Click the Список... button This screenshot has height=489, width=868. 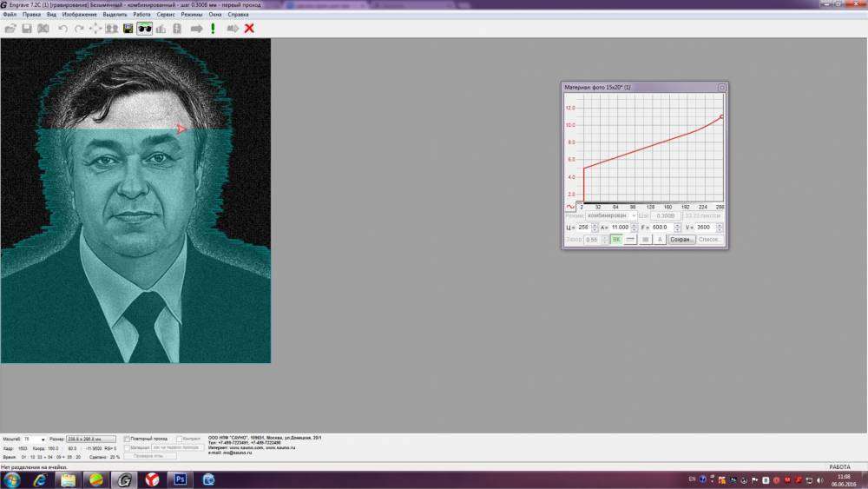(x=710, y=239)
